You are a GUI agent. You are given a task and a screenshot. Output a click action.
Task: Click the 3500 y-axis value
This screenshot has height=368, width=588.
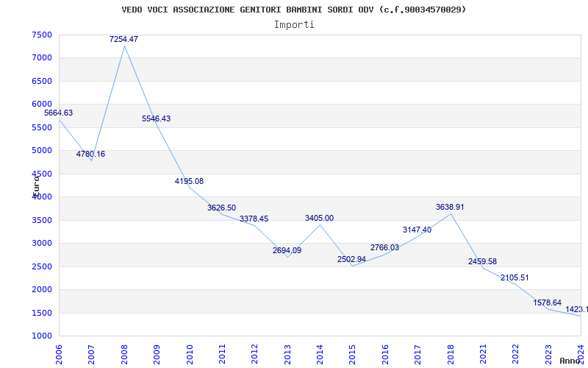(x=42, y=220)
